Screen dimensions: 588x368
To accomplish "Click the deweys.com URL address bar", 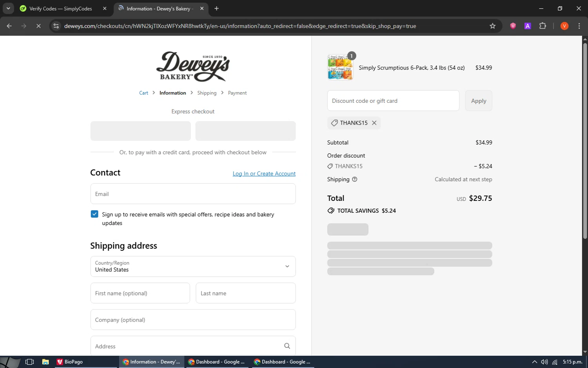I will pos(240,26).
